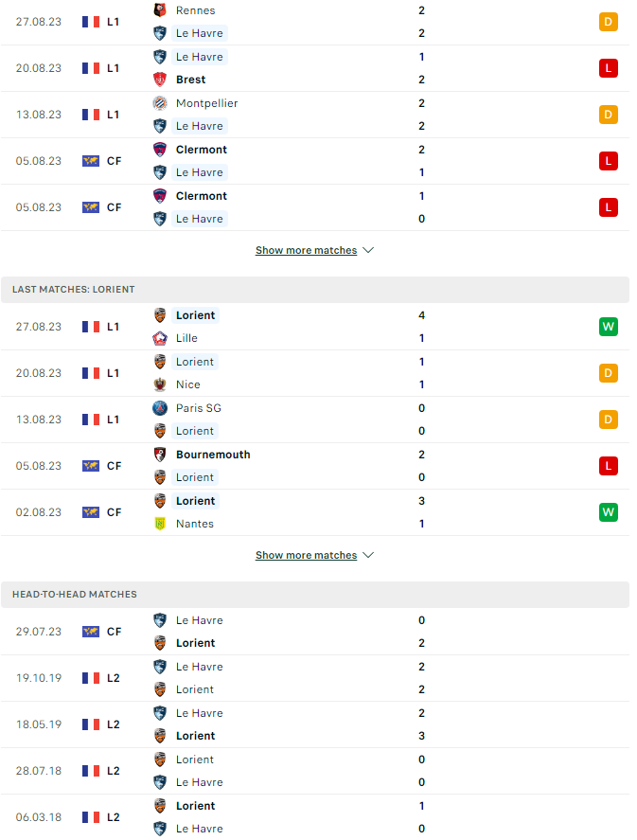The height and width of the screenshot is (840, 637).
Task: Click the Bournemouth team logo
Action: pos(160,455)
